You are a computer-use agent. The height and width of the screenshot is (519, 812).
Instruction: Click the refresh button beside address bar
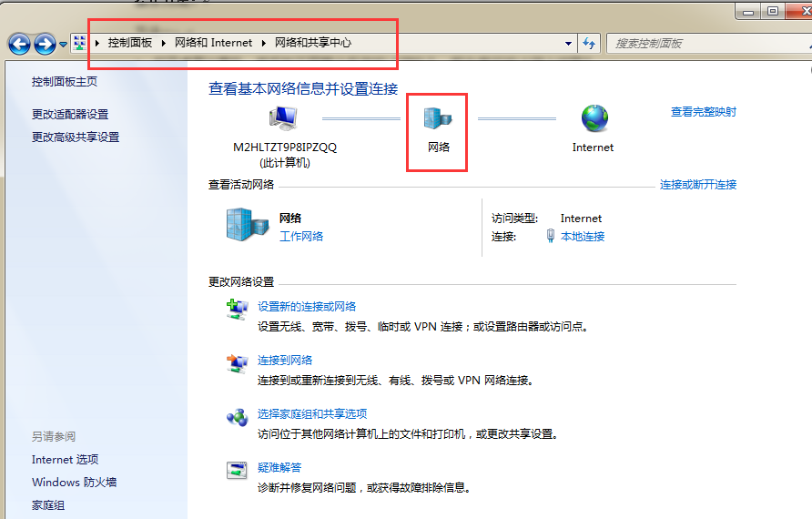(589, 44)
